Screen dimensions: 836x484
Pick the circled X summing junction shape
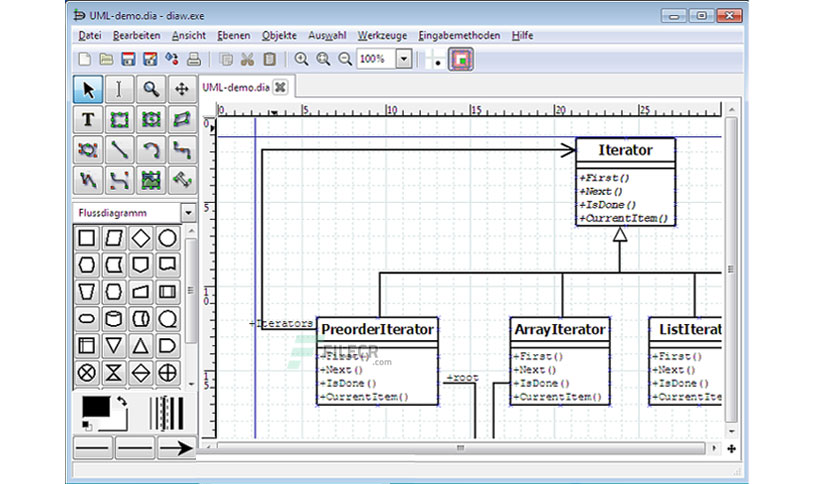pyautogui.click(x=86, y=373)
